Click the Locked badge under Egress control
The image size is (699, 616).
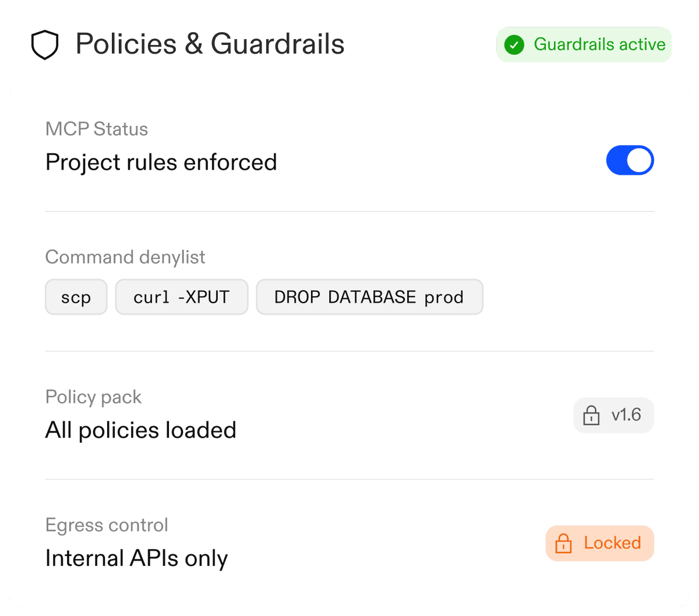[x=599, y=543]
